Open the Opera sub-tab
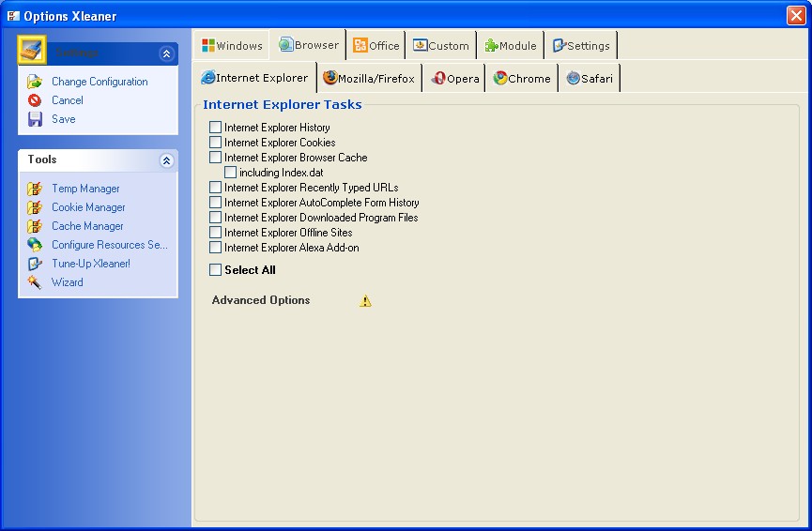The width and height of the screenshot is (812, 531). point(454,78)
